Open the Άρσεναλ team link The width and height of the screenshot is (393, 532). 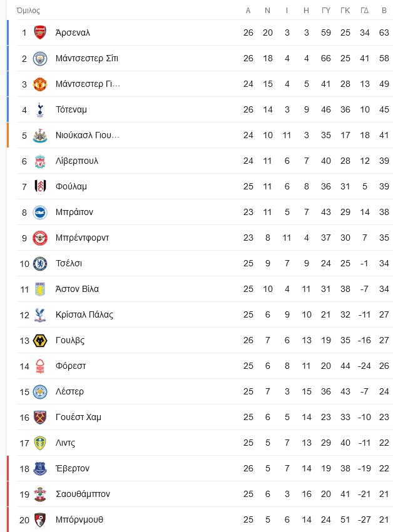click(73, 33)
